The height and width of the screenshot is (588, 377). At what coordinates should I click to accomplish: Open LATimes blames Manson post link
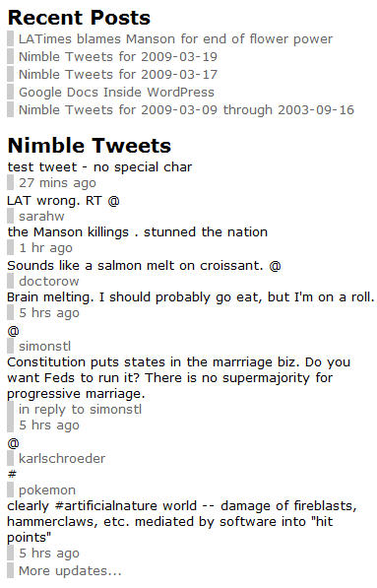[175, 39]
